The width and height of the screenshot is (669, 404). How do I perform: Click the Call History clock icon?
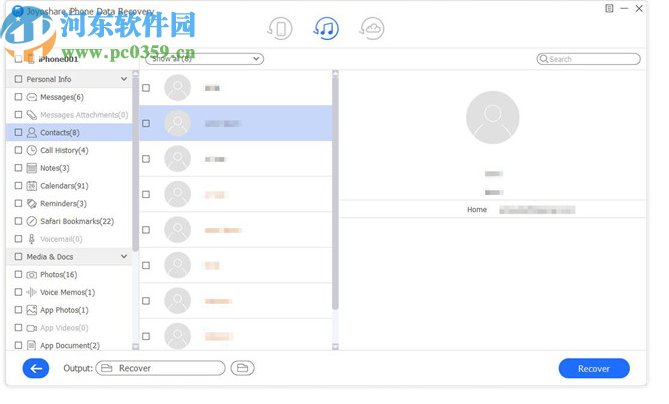(x=32, y=150)
